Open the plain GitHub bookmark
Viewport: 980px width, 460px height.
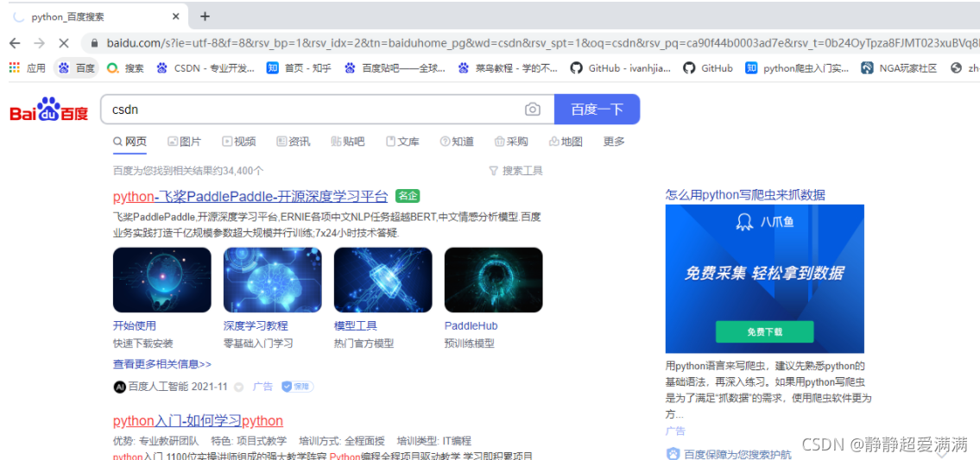click(708, 68)
